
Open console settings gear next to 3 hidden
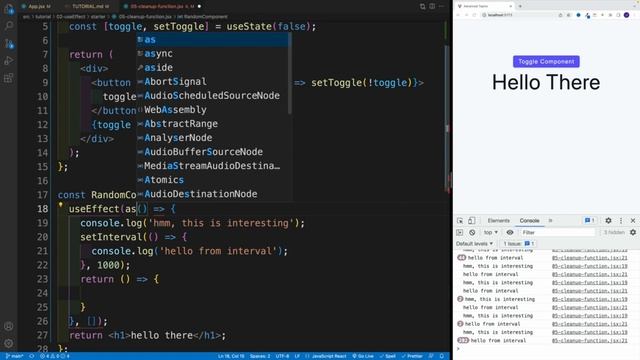(633, 232)
